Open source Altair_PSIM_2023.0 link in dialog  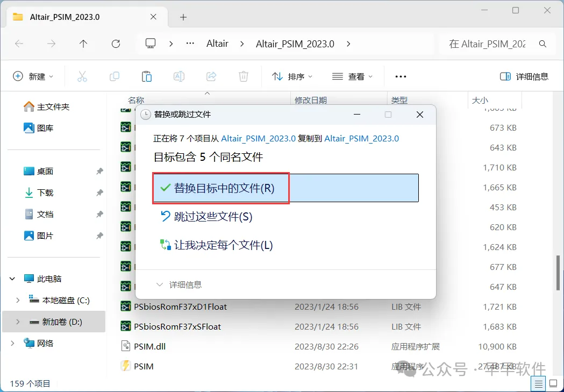click(258, 138)
